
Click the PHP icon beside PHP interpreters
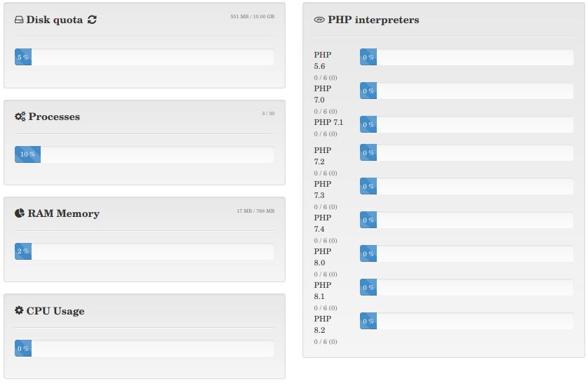(x=319, y=20)
